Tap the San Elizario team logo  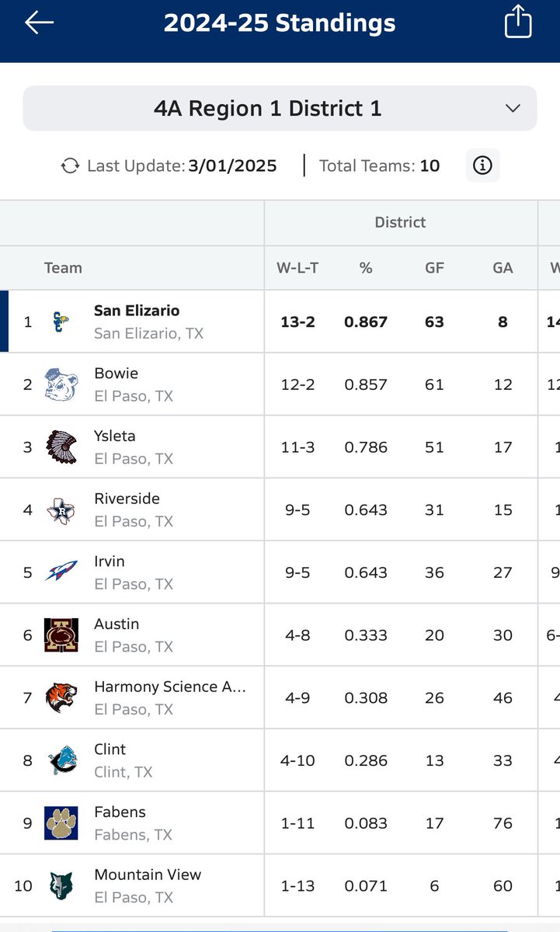coord(61,322)
